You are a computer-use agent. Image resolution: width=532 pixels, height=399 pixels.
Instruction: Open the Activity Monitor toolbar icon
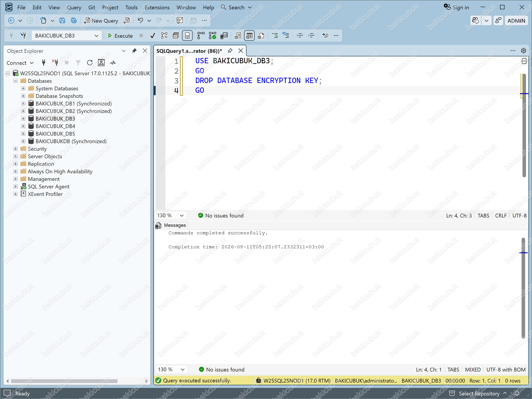point(180,21)
